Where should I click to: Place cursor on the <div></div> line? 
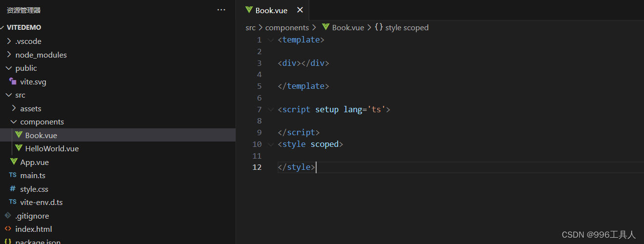303,63
